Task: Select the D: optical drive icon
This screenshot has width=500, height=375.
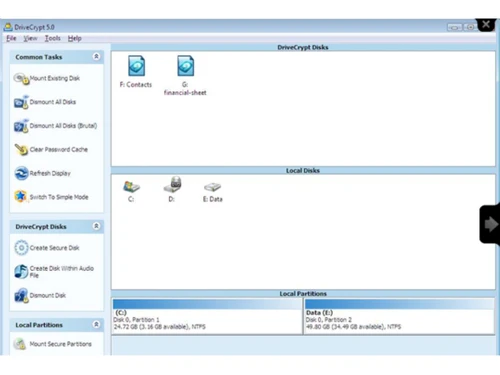Action: pyautogui.click(x=173, y=185)
